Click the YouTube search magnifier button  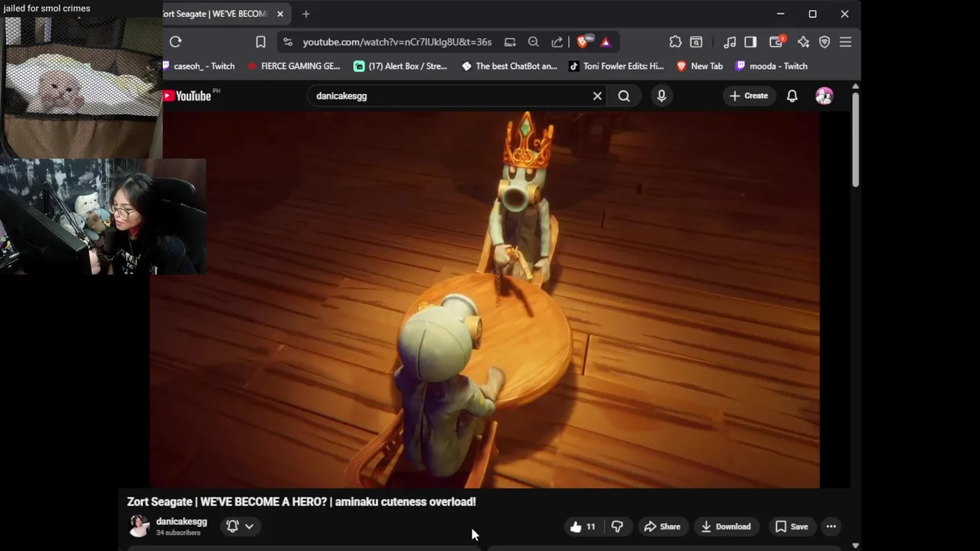coord(624,96)
